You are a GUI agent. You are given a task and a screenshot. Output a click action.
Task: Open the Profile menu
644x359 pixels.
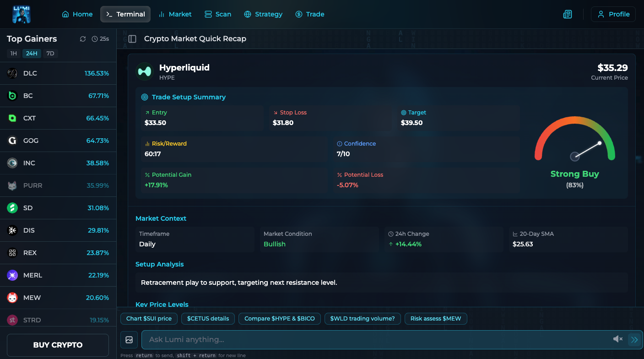click(x=613, y=14)
